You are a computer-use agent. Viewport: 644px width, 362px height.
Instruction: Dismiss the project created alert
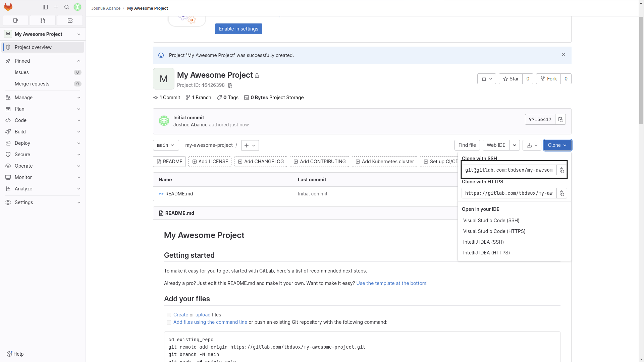[563, 55]
